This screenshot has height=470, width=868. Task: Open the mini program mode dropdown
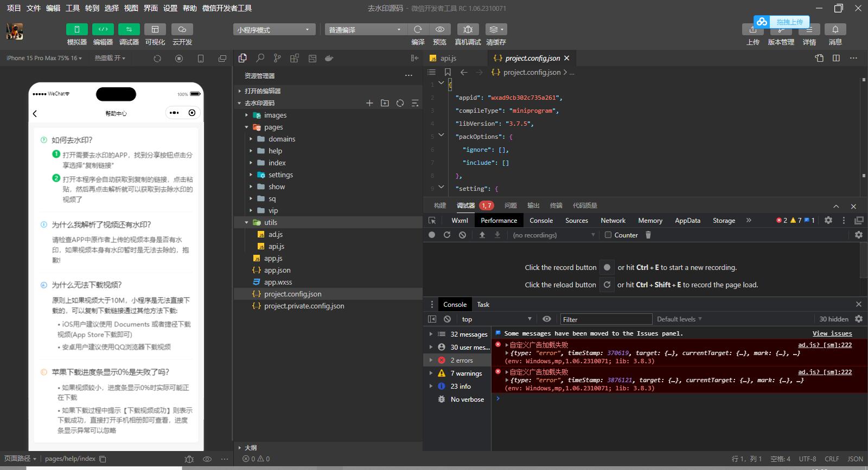coord(274,30)
